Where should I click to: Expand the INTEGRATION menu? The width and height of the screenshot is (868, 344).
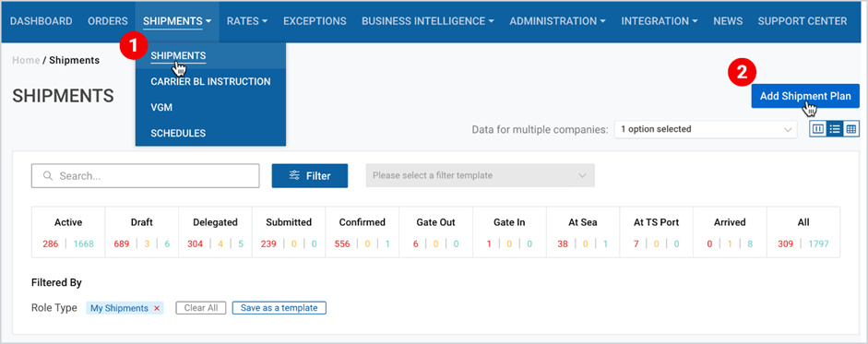coord(660,21)
